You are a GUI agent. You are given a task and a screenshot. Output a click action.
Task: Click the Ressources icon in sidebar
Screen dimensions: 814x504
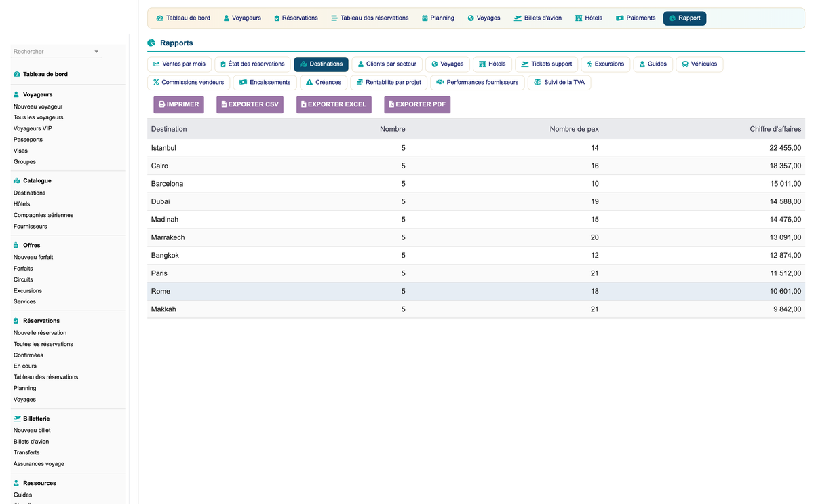(x=17, y=483)
